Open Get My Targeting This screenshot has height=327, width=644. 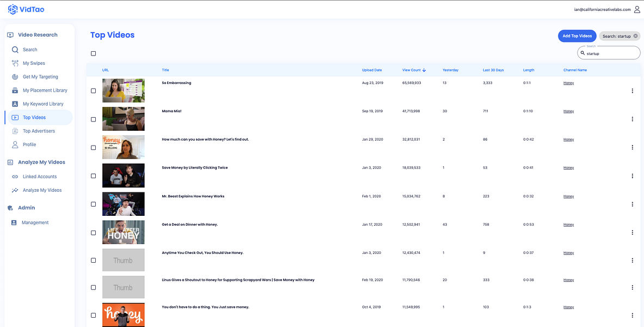40,77
